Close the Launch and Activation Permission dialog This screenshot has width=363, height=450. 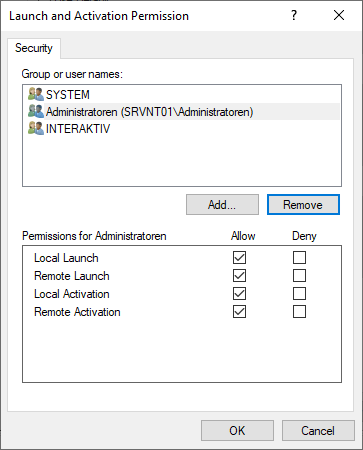339,15
